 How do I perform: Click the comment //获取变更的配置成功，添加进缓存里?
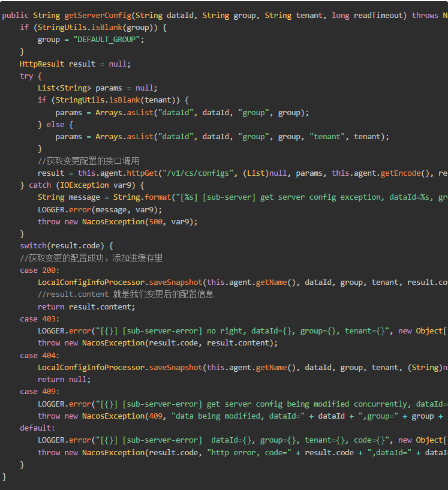[x=91, y=258]
